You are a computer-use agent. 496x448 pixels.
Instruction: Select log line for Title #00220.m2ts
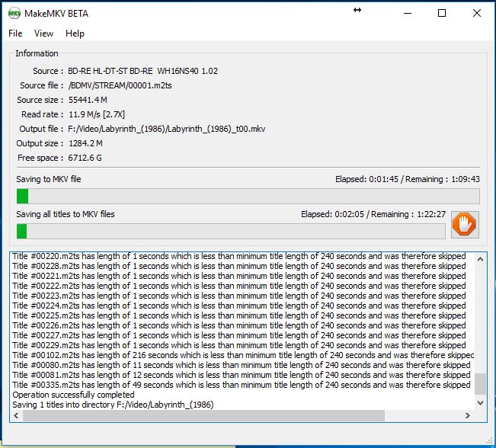pyautogui.click(x=239, y=256)
